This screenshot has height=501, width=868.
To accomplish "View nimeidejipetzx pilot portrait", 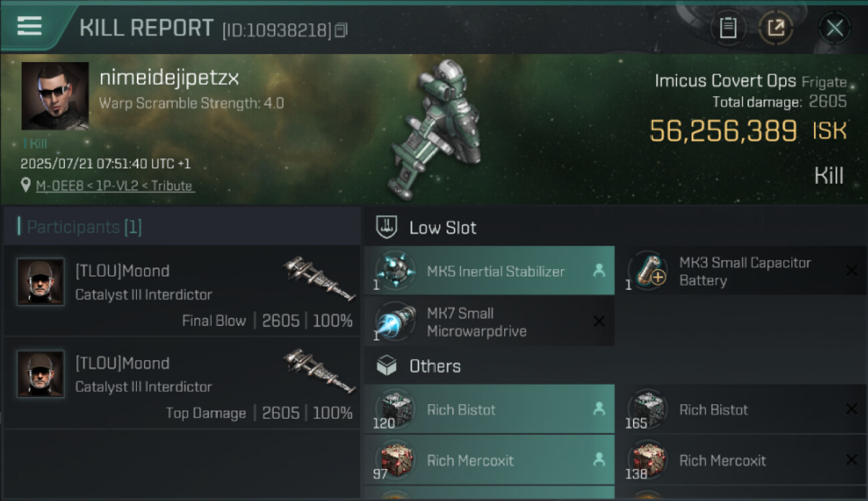I will click(55, 96).
